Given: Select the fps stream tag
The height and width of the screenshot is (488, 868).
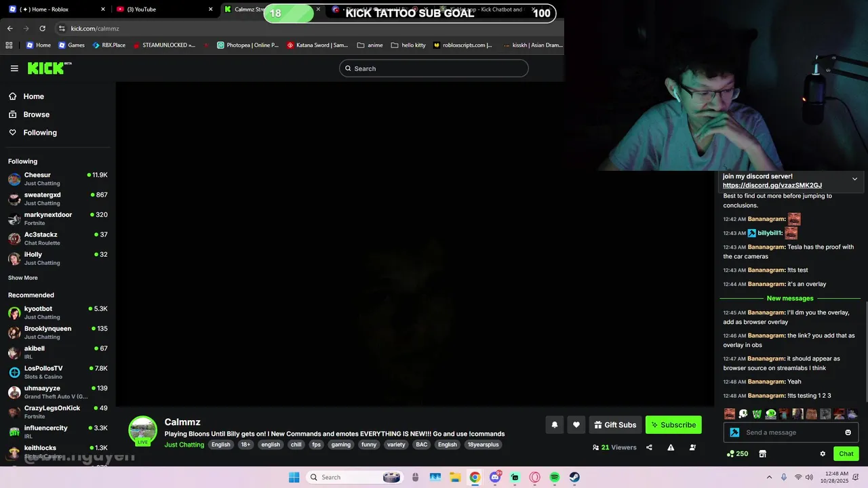Looking at the screenshot, I should pyautogui.click(x=316, y=445).
